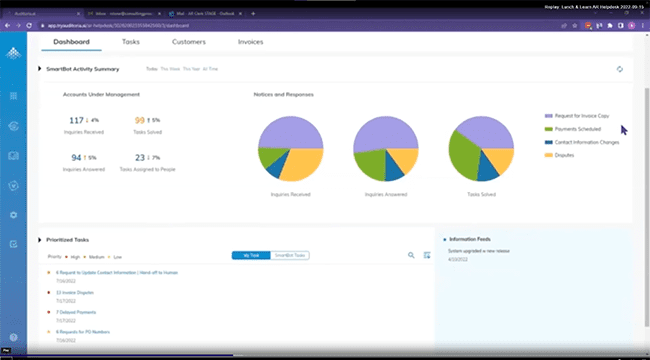Open the mailbox icon in the sidebar
Image resolution: width=650 pixels, height=360 pixels.
coord(13,156)
